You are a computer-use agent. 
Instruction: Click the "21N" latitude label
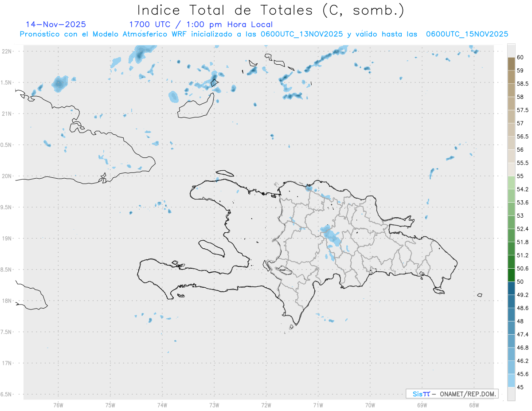(x=7, y=114)
